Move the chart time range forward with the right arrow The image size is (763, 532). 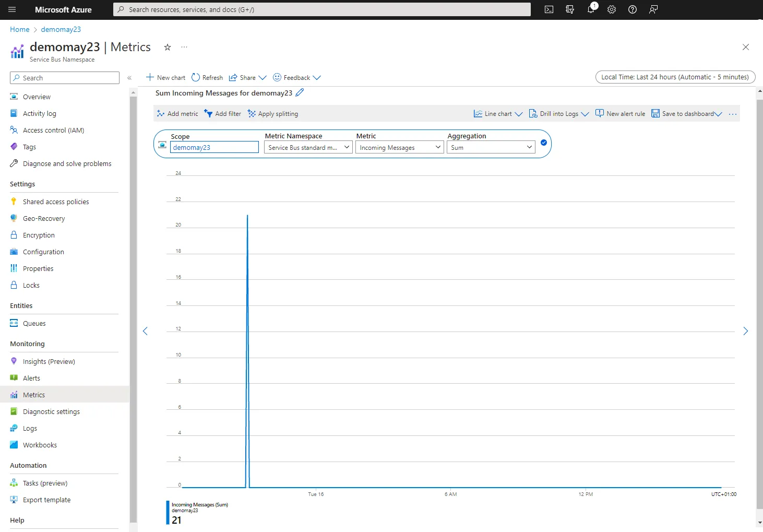click(x=746, y=331)
